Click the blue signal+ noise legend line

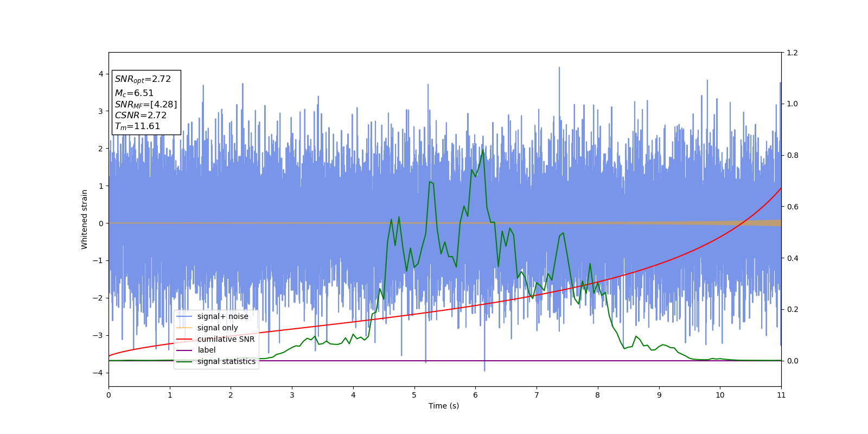point(184,316)
